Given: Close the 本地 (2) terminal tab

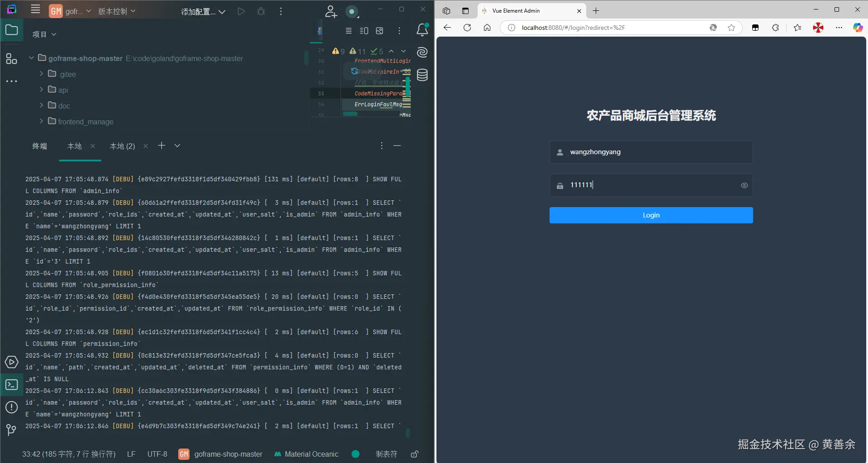Looking at the screenshot, I should [146, 146].
